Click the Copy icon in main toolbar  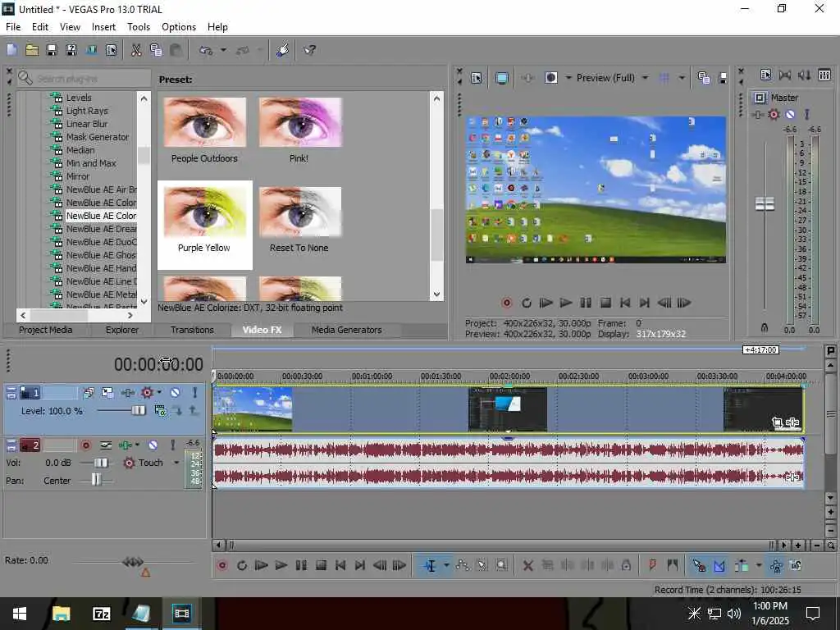[156, 50]
